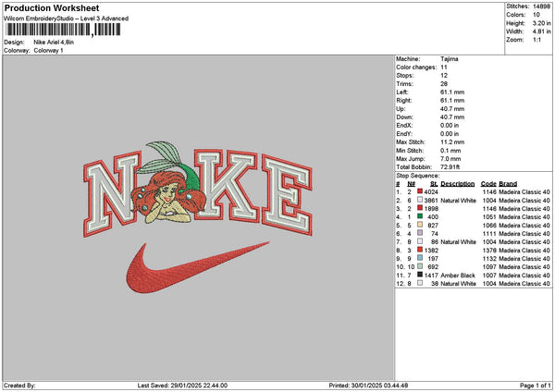
Task: Click the Colorway 1 value
Action: click(48, 51)
